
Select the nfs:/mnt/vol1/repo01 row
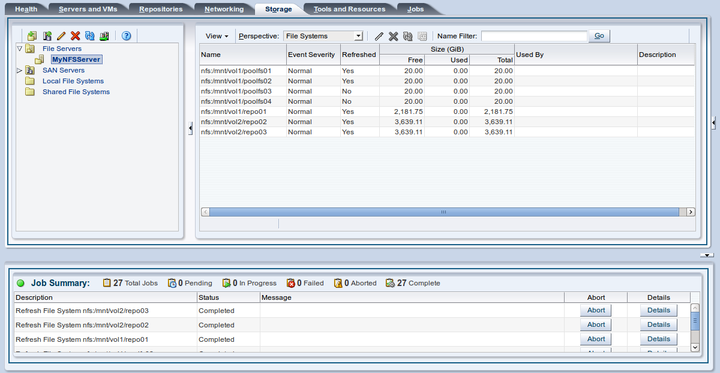(447, 111)
